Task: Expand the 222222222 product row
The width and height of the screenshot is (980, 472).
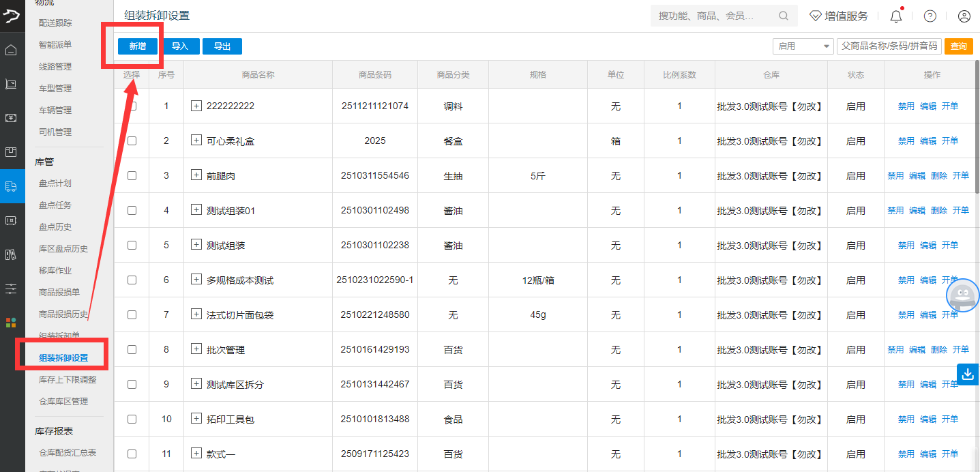Action: pos(196,106)
